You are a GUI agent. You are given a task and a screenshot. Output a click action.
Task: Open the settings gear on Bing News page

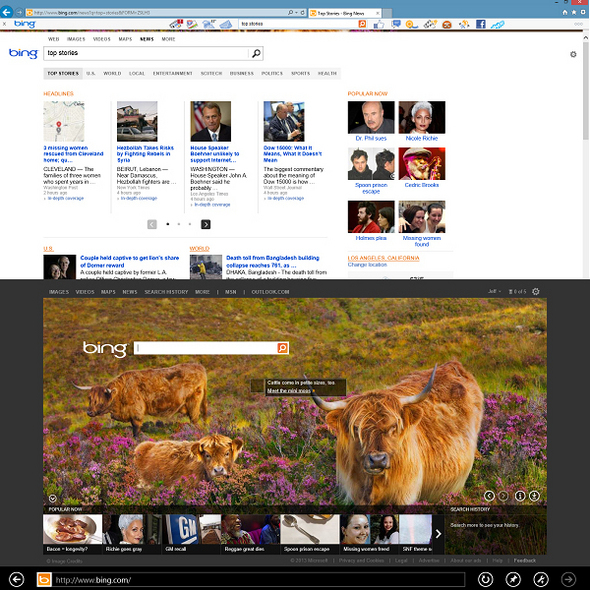pyautogui.click(x=573, y=54)
